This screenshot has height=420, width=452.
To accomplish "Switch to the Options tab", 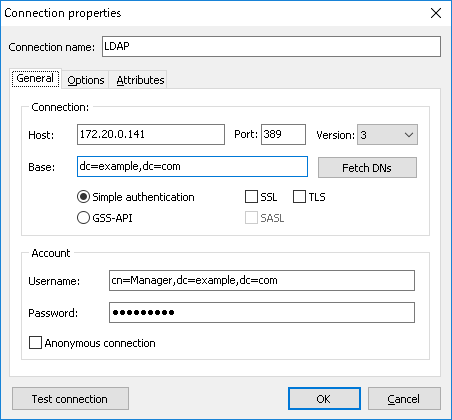I will click(86, 80).
